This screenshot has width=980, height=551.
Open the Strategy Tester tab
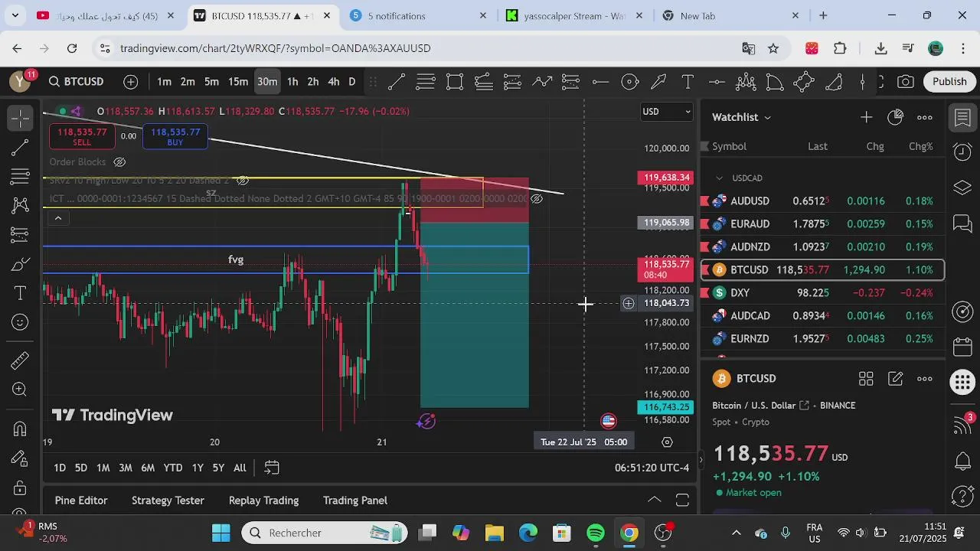click(x=168, y=500)
